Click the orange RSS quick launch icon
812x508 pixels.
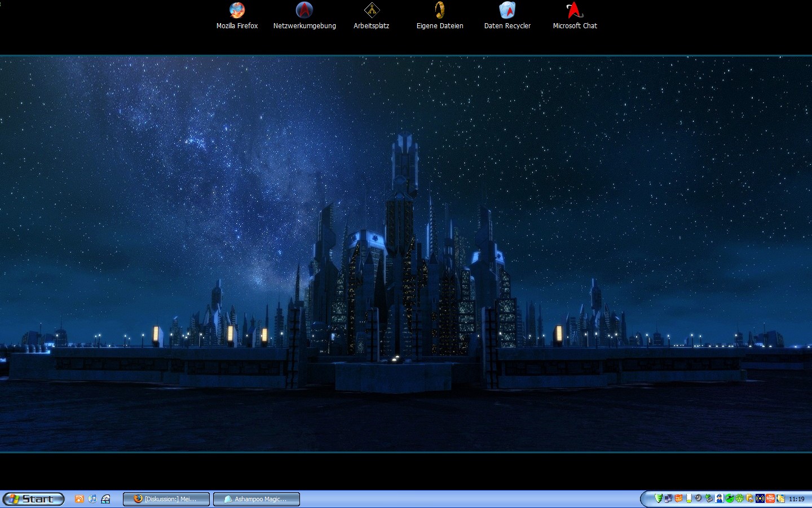tap(80, 499)
